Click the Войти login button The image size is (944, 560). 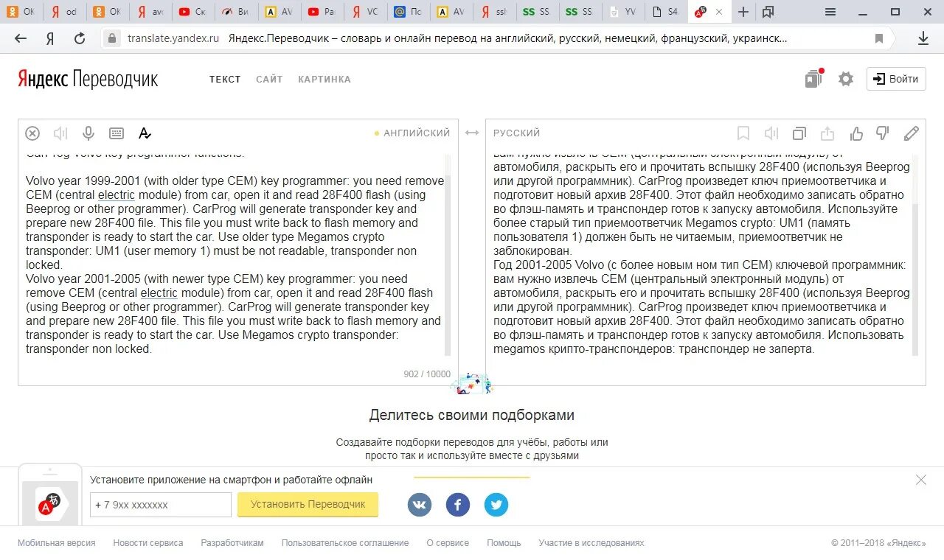click(896, 79)
